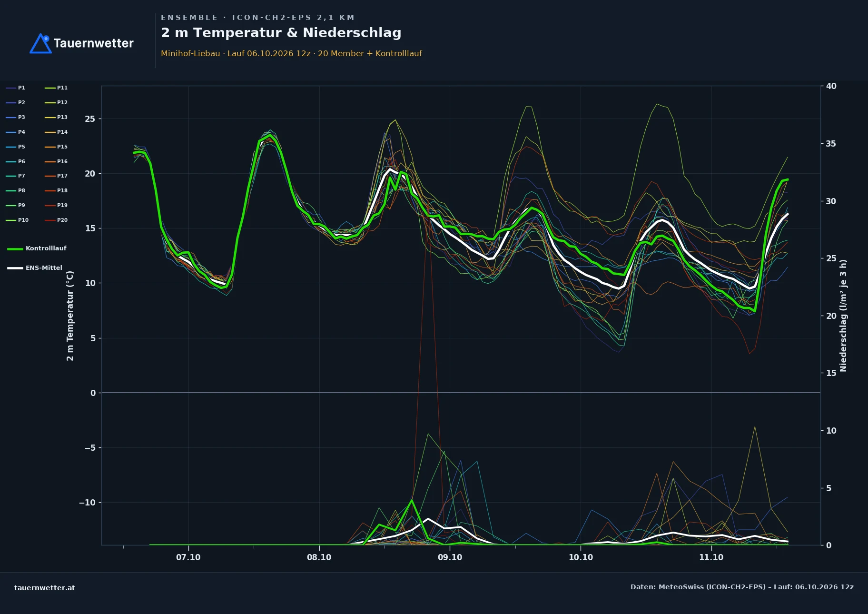Click the Tauernwetter brand name text
Image resolution: width=868 pixels, height=614 pixels.
pyautogui.click(x=94, y=43)
